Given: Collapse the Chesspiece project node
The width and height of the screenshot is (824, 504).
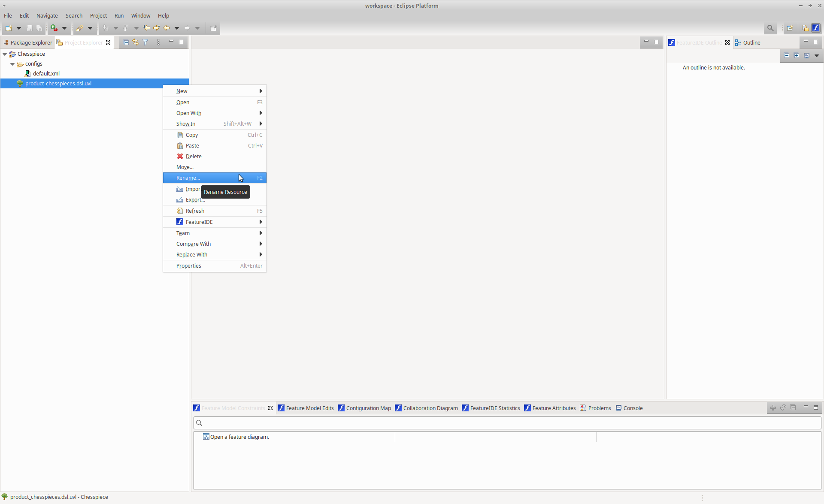Looking at the screenshot, I should coord(4,54).
